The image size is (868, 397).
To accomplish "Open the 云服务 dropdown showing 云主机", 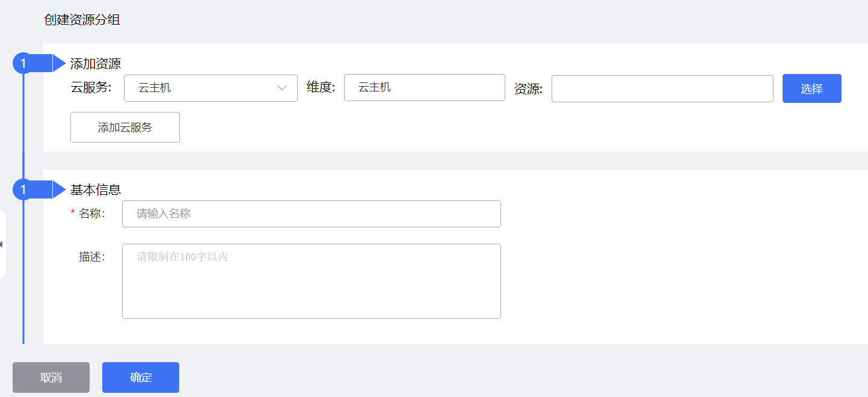I will coord(211,88).
